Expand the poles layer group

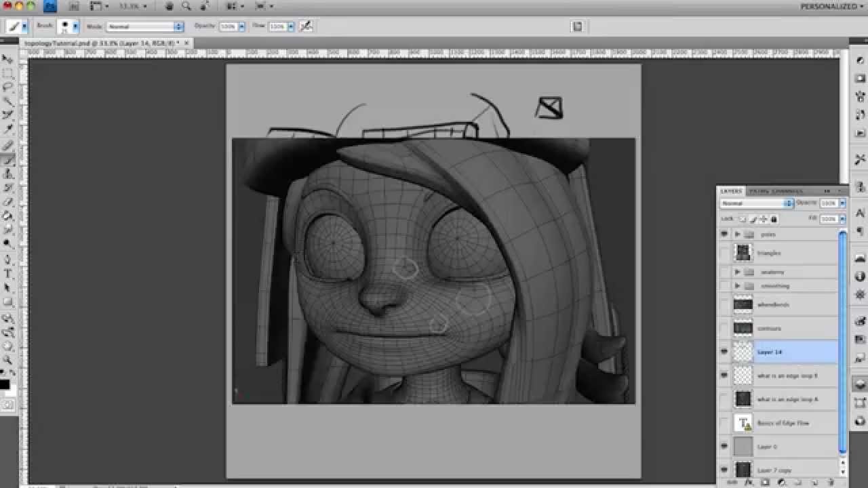(x=738, y=234)
